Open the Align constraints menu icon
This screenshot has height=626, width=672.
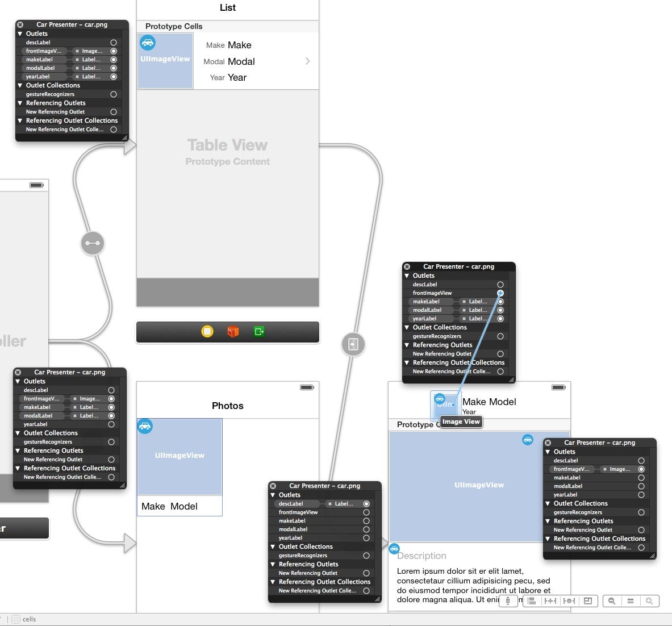coord(531,600)
